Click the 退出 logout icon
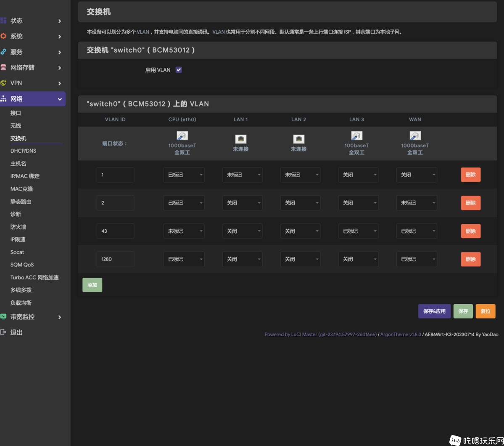The height and width of the screenshot is (446, 504). coord(3,332)
